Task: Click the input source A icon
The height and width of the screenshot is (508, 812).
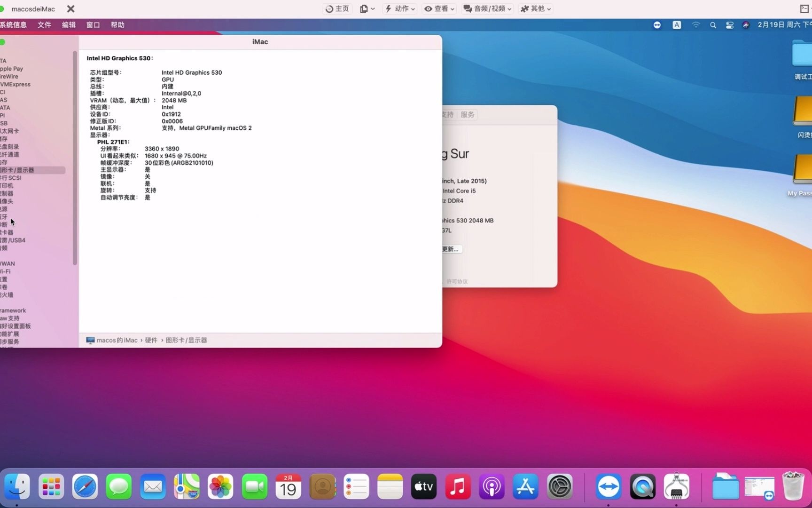Action: (677, 25)
